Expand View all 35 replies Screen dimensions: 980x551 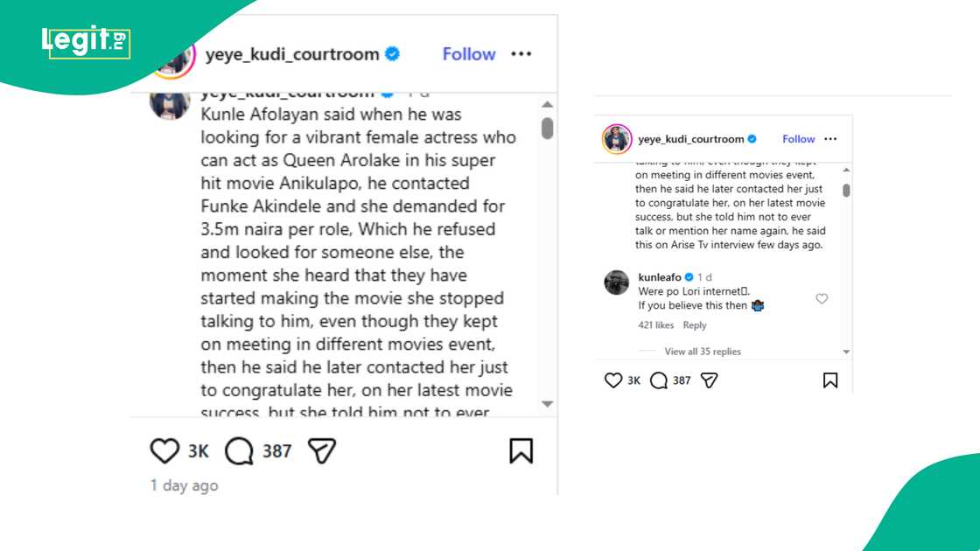click(x=700, y=351)
